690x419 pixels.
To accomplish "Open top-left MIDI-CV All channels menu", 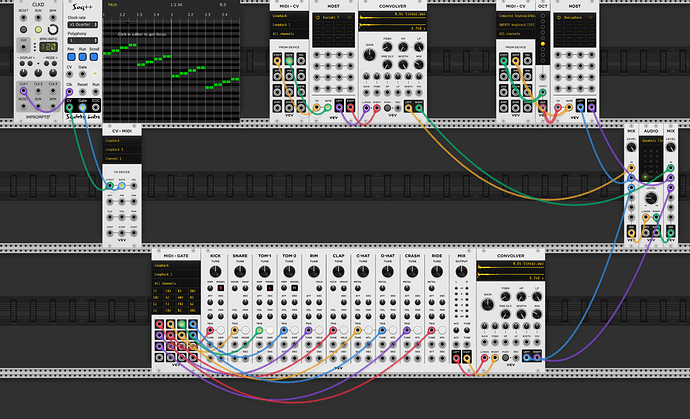I will (289, 33).
